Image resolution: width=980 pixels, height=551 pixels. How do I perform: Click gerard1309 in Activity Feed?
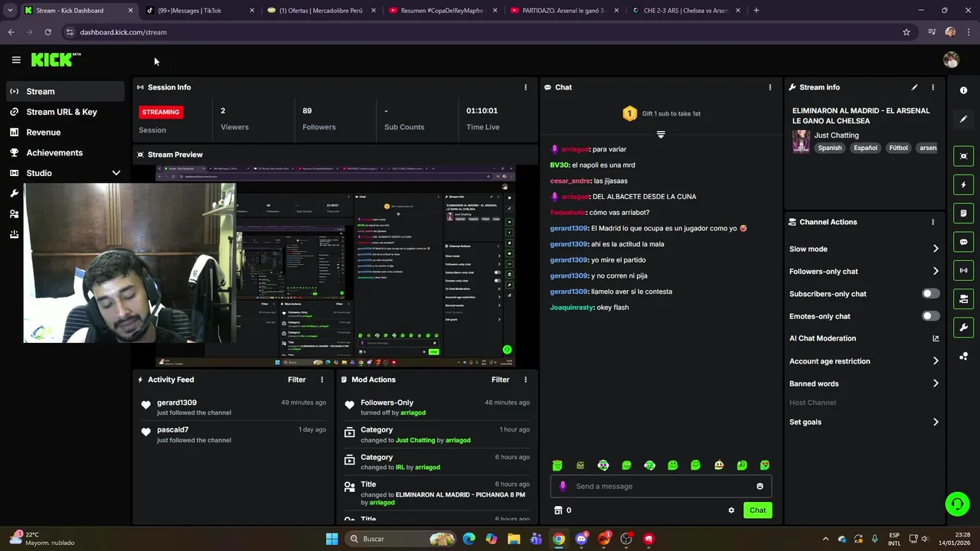pos(177,403)
